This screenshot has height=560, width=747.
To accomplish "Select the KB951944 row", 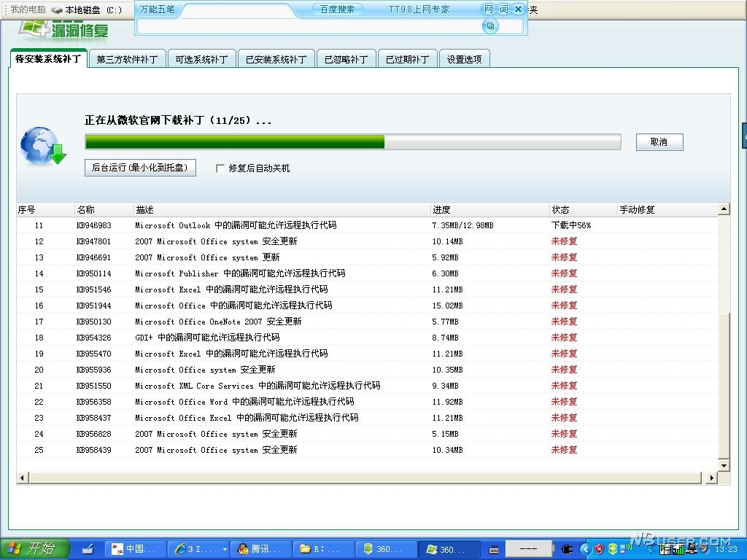I will coord(367,306).
